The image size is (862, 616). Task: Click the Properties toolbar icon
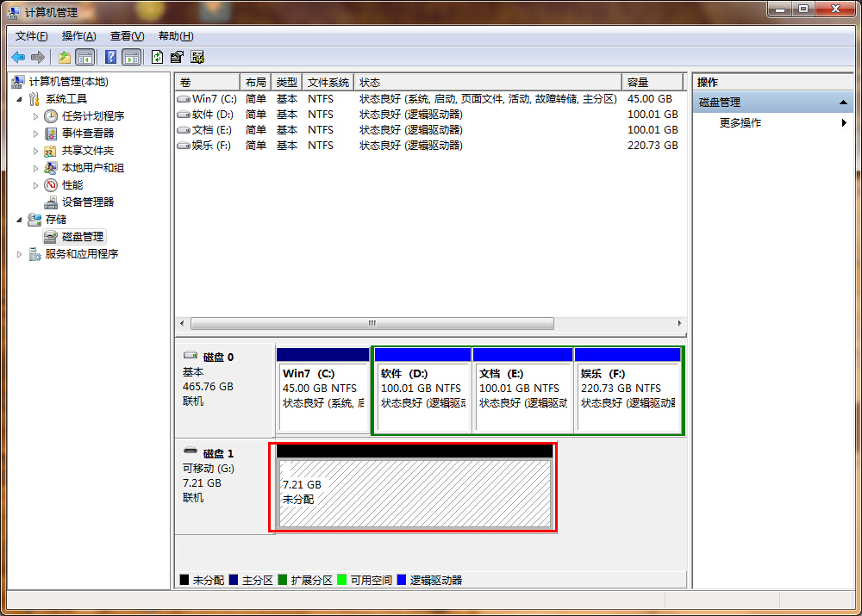pyautogui.click(x=177, y=58)
